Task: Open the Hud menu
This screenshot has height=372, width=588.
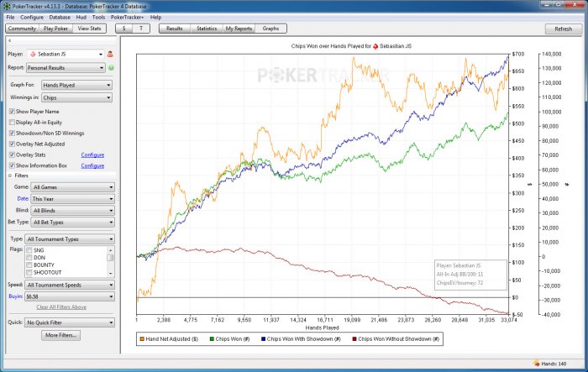Action: point(81,18)
